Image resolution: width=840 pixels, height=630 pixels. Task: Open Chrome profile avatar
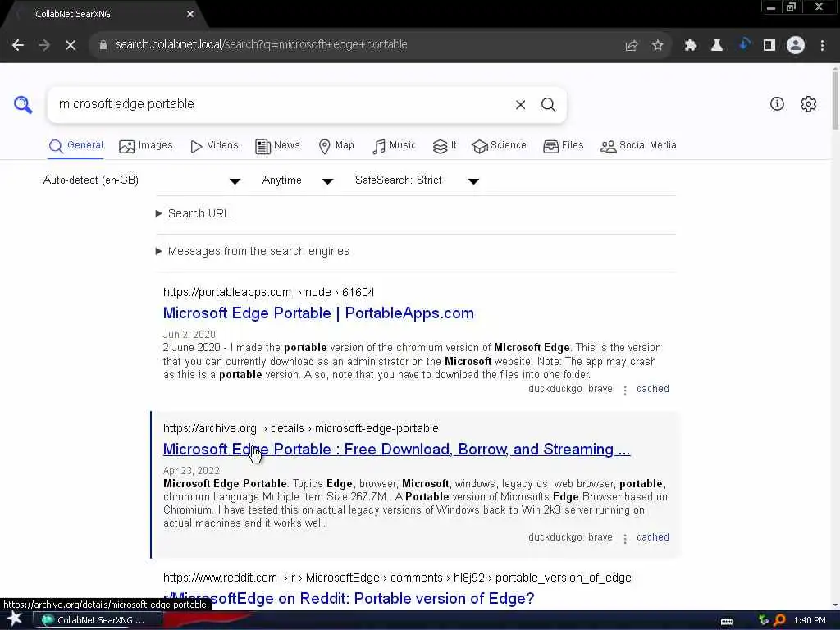tap(796, 46)
